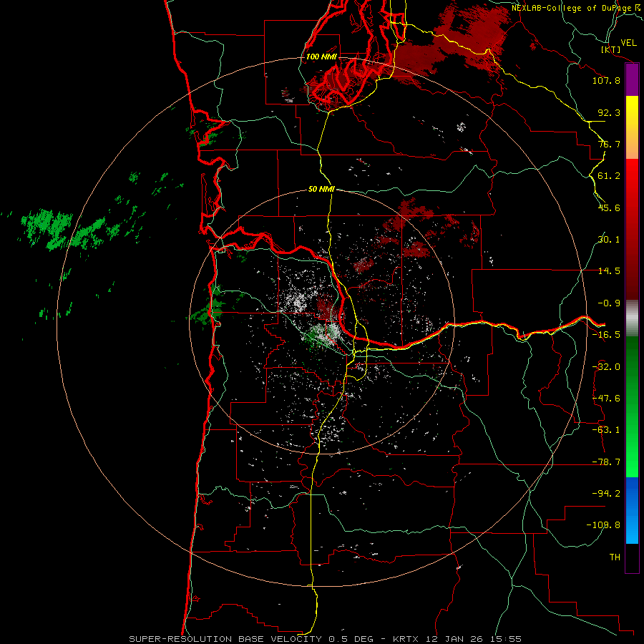Select the black TH segment of the color bar
Viewport: 644px width, 644px height.
click(x=632, y=557)
